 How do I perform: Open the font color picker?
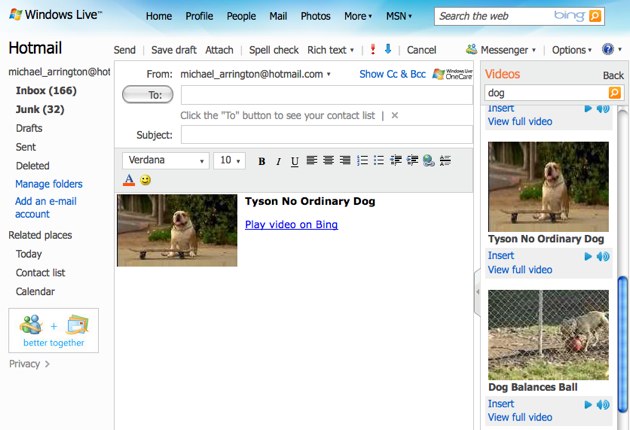click(128, 180)
